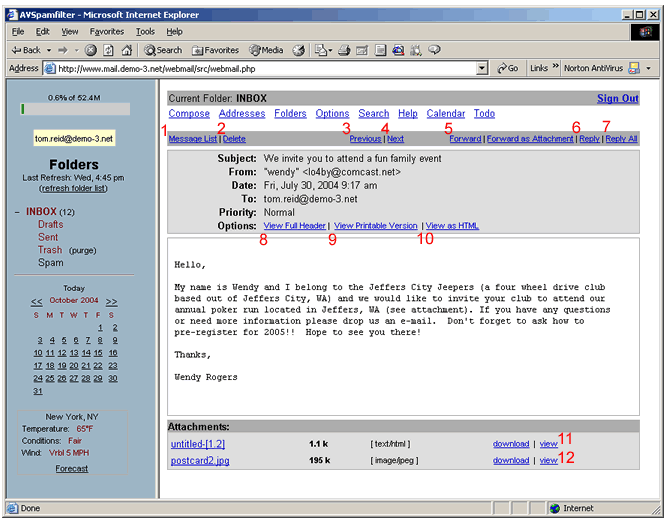This screenshot has width=669, height=522.
Task: Click the Refresh page icon
Action: [x=108, y=50]
